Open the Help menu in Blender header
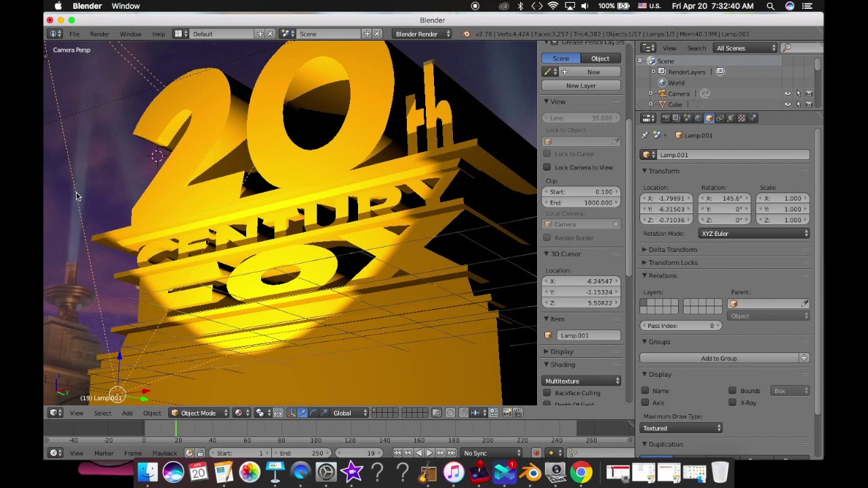This screenshot has width=868, height=488. click(x=159, y=34)
